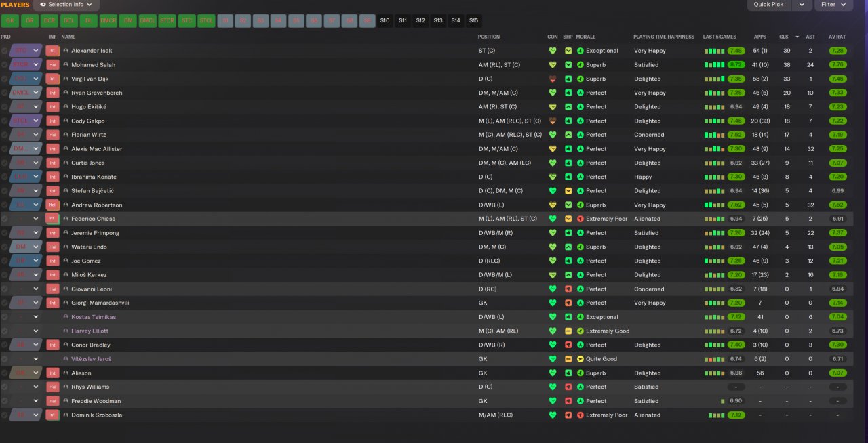Select the STCL position slot tab
This screenshot has width=868, height=443.
(206, 21)
